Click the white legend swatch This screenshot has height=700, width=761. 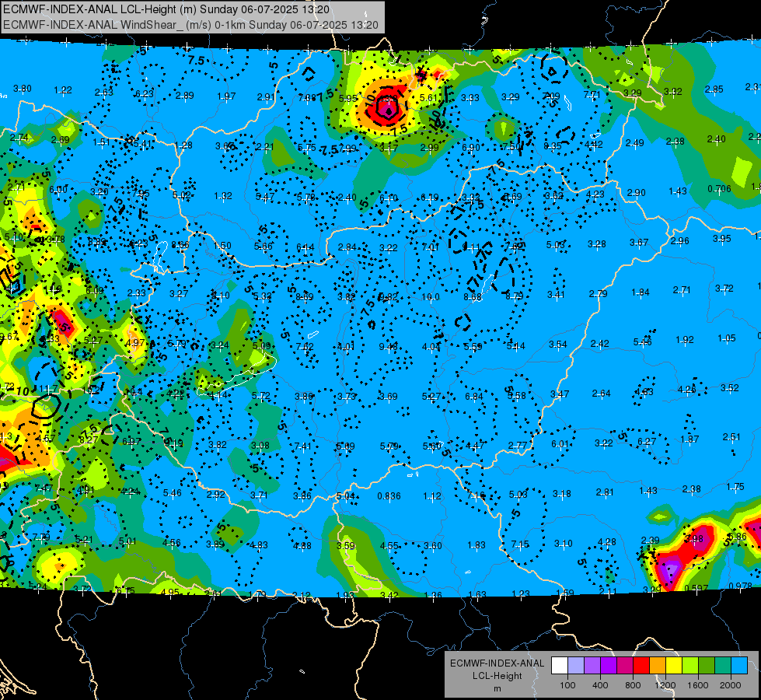(560, 666)
